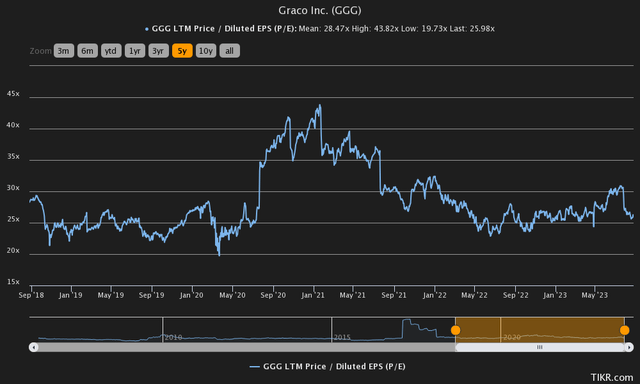Click the May '23 x-axis label
This screenshot has height=384, width=640.
595,295
